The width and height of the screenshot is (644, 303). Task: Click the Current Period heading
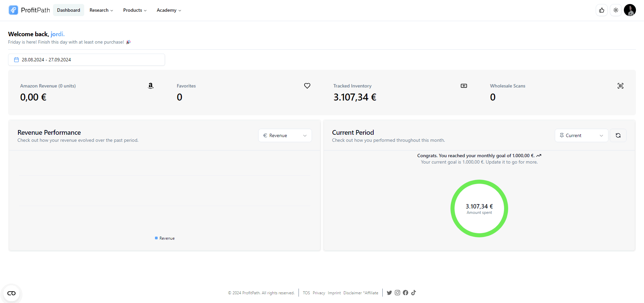tap(353, 132)
